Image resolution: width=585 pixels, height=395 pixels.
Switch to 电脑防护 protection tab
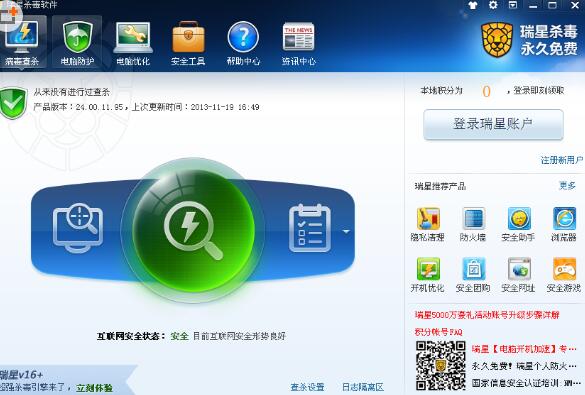[77, 43]
